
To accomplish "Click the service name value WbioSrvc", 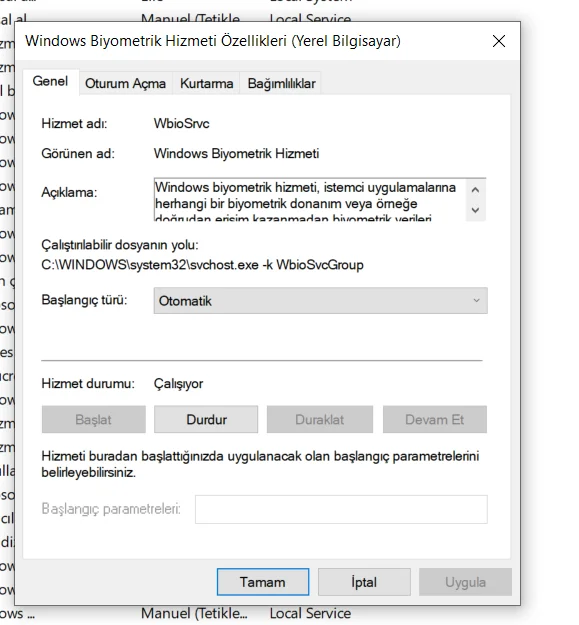I will tap(181, 124).
